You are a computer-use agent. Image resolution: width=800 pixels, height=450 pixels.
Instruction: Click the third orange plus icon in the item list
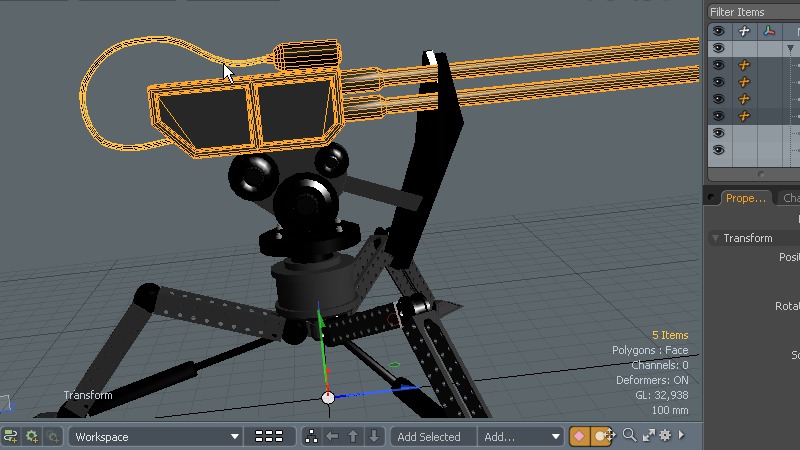(744, 99)
